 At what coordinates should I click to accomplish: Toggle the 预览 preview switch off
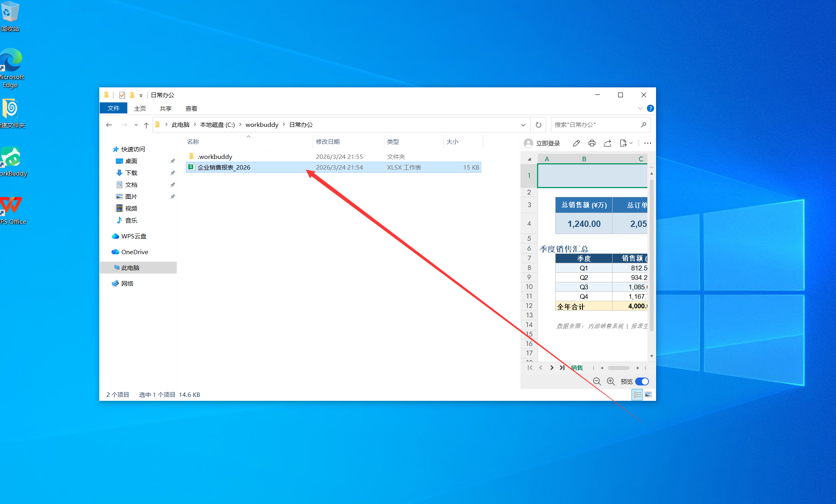642,381
